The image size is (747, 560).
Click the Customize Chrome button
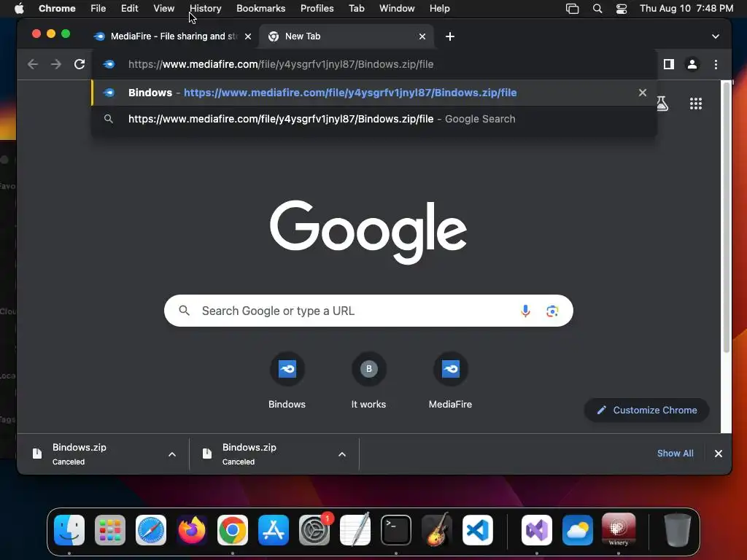click(x=646, y=410)
